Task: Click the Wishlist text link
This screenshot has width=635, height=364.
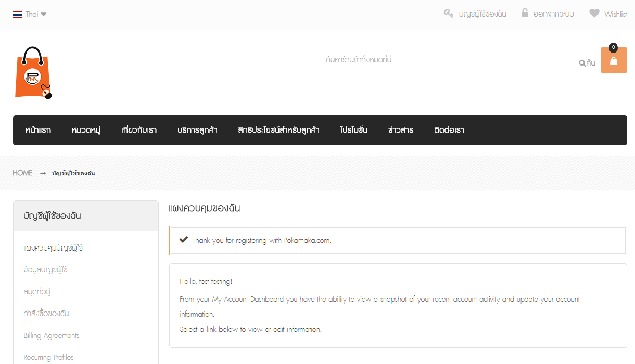Action: pyautogui.click(x=615, y=14)
